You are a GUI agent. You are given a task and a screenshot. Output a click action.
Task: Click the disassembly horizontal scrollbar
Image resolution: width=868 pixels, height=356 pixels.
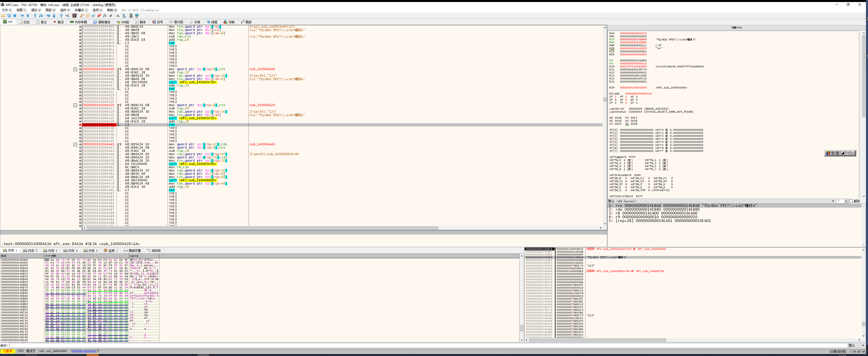point(263,228)
